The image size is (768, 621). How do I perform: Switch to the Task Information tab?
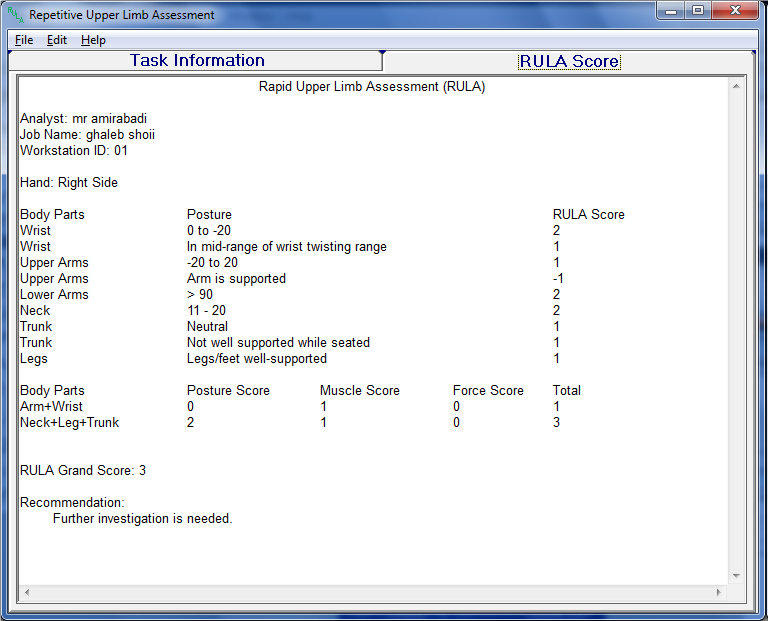click(x=197, y=61)
